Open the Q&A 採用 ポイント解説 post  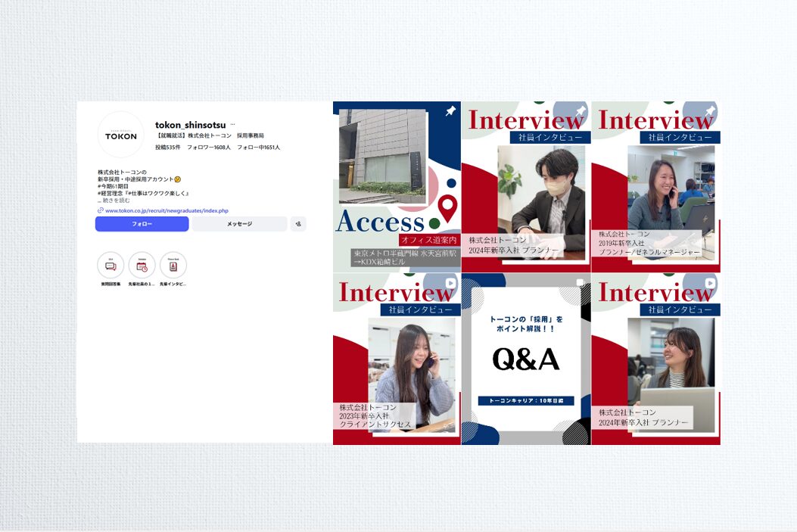tap(526, 359)
